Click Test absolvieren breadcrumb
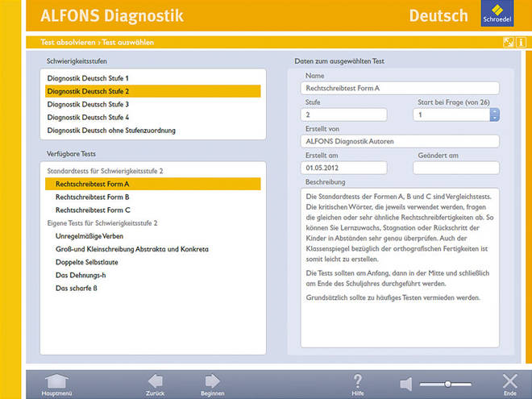The height and width of the screenshot is (399, 532). [68, 42]
